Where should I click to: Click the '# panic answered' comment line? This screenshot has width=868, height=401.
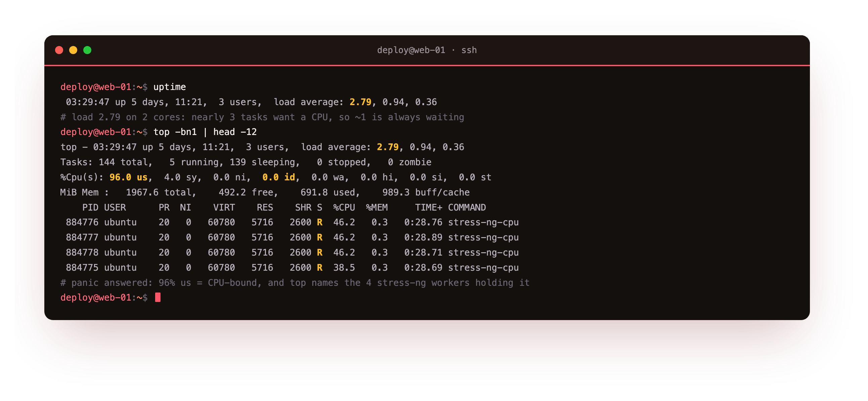click(295, 283)
